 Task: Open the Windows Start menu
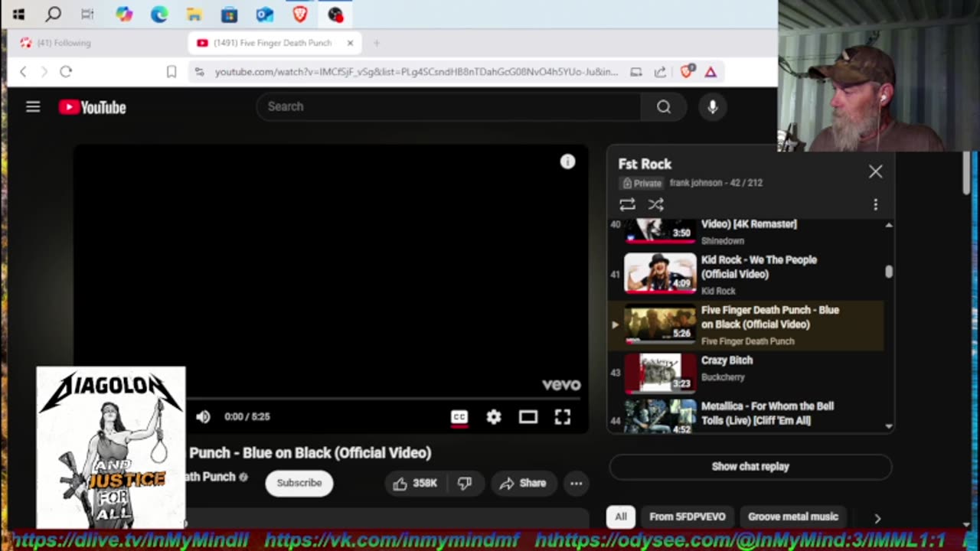click(x=18, y=14)
